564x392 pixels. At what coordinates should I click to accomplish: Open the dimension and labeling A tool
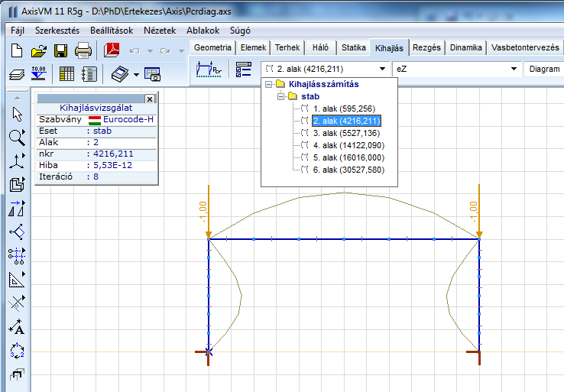tap(17, 326)
